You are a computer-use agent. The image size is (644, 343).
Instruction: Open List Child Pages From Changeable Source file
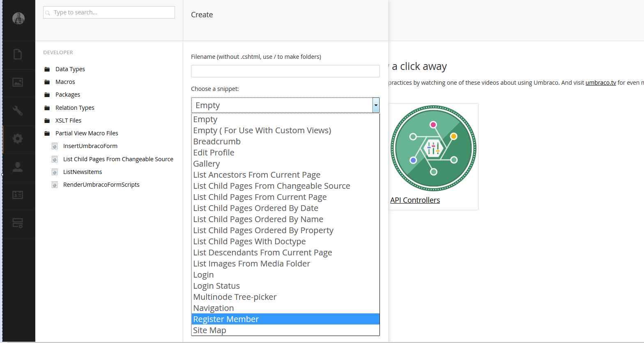click(118, 159)
